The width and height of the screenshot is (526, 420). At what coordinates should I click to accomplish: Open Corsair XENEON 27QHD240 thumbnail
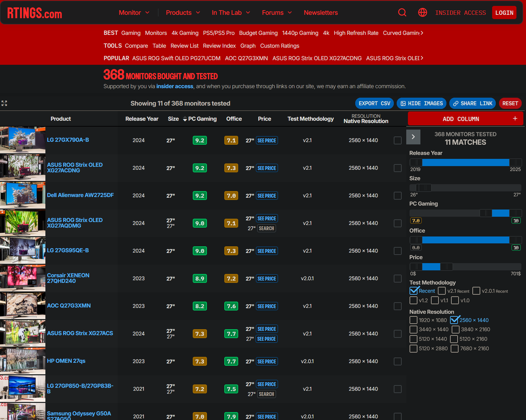tap(23, 278)
